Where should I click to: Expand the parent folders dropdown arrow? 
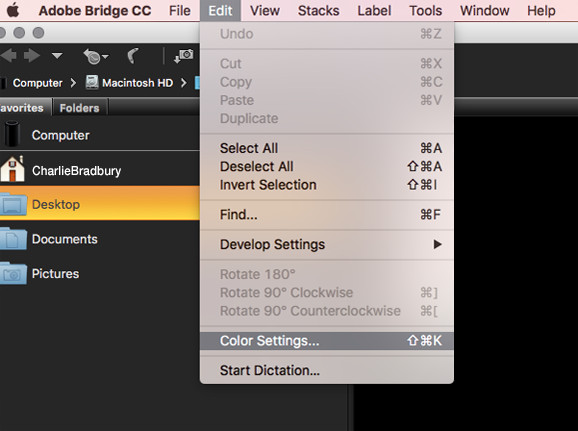[57, 56]
